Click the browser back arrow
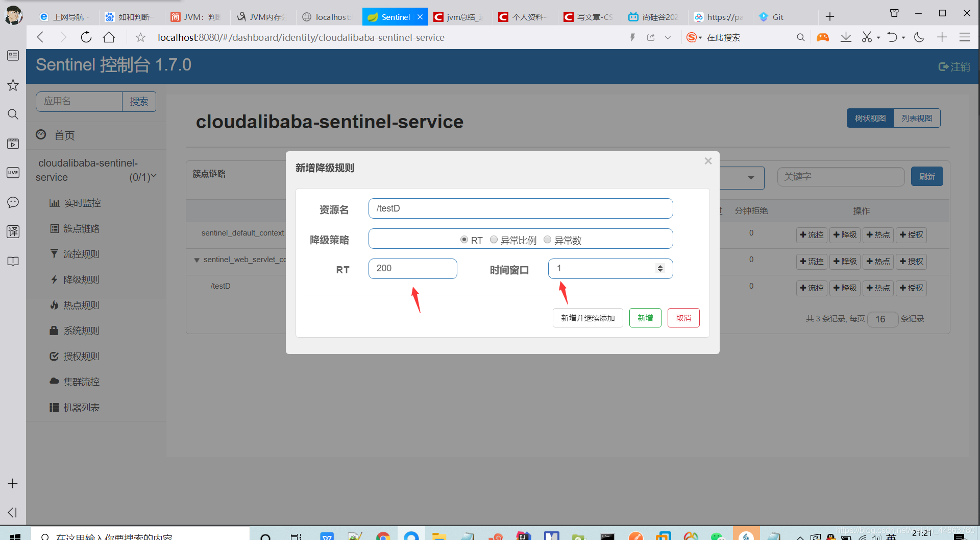Screen dimensions: 980x540 (x=41, y=37)
